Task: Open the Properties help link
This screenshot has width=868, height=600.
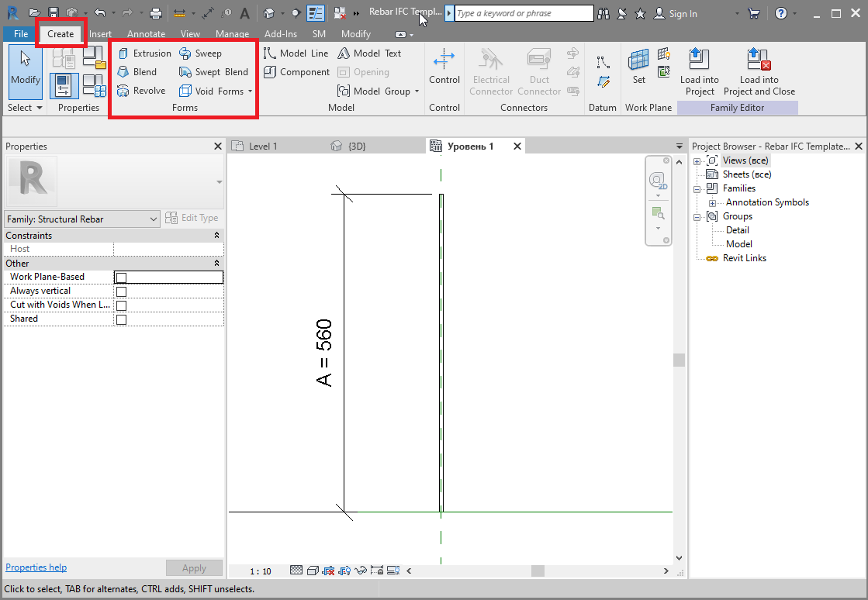Action: coord(36,567)
